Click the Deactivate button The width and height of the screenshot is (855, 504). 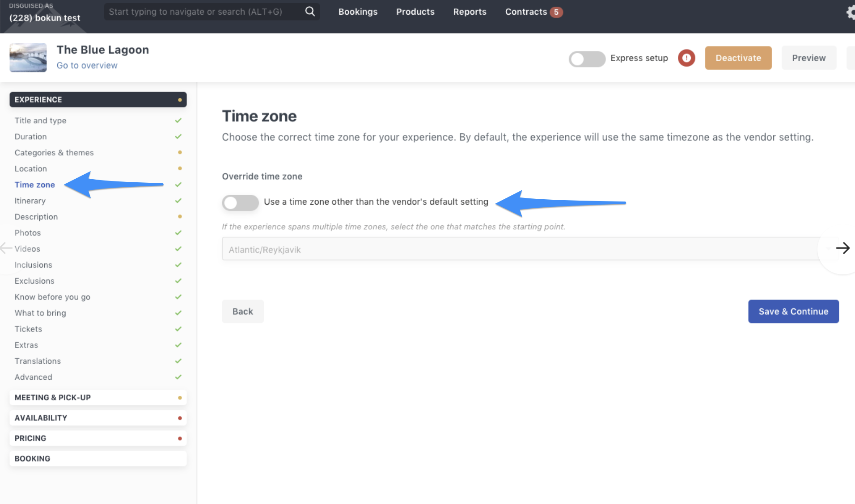point(738,58)
